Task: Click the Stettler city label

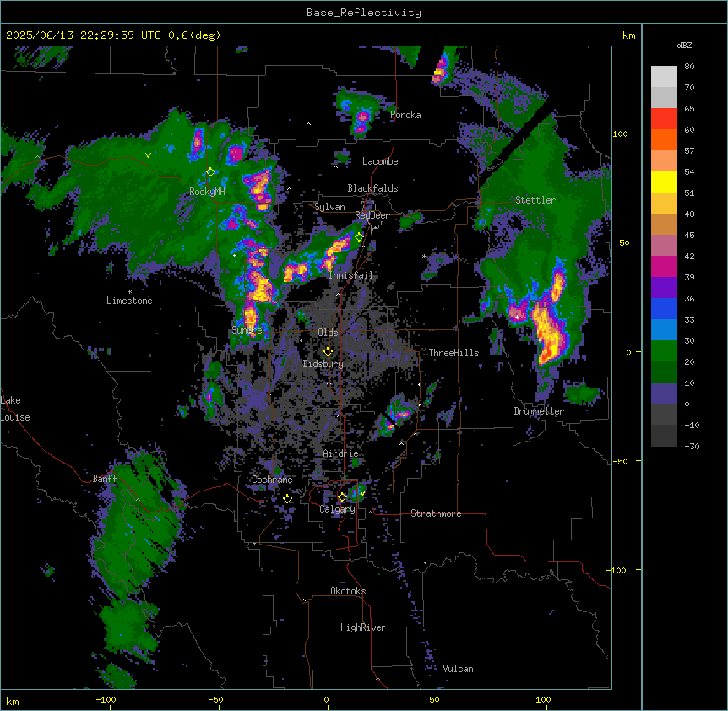Action: [535, 200]
